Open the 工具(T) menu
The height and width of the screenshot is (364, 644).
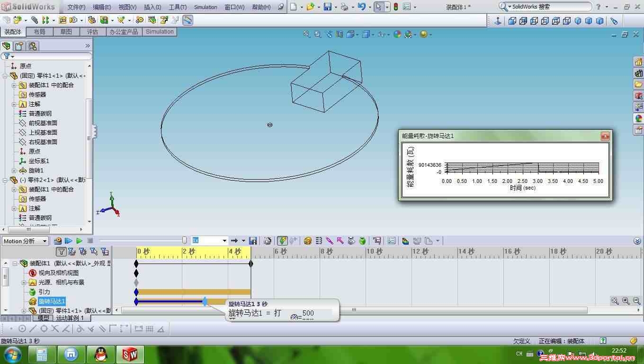(178, 7)
